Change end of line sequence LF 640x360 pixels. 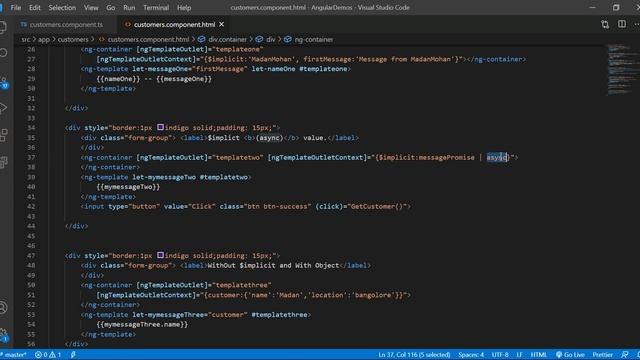pos(519,355)
